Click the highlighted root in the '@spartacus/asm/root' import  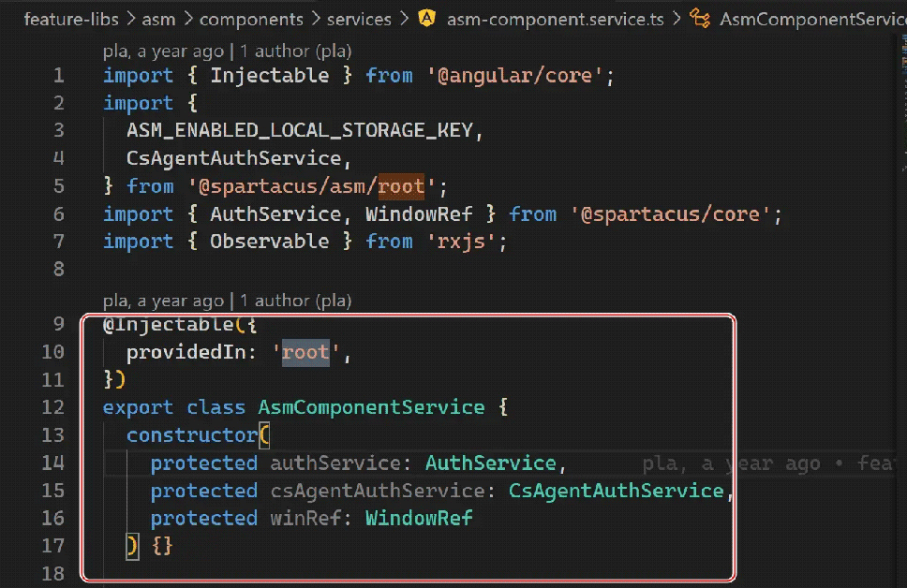click(401, 186)
